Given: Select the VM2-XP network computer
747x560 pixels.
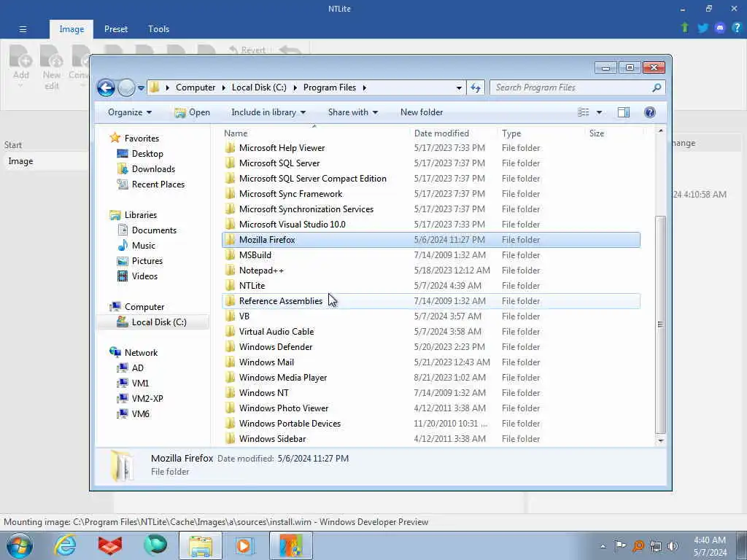Looking at the screenshot, I should click(147, 399).
